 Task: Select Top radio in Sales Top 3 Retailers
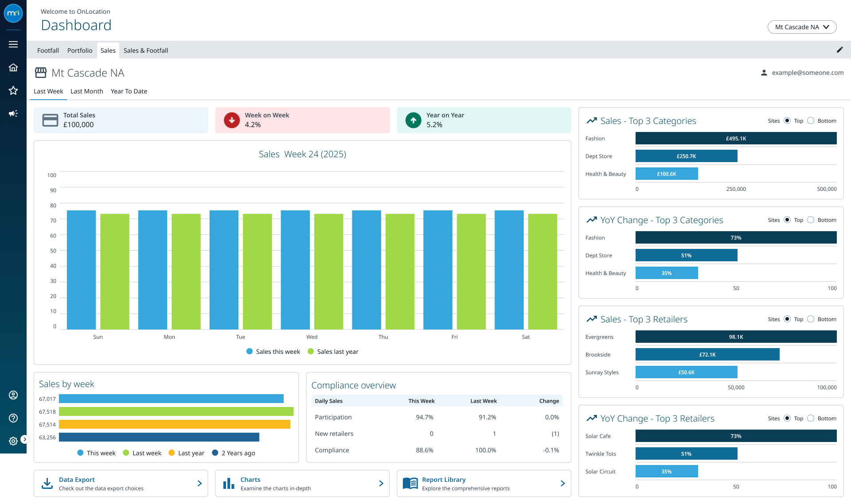click(x=787, y=319)
